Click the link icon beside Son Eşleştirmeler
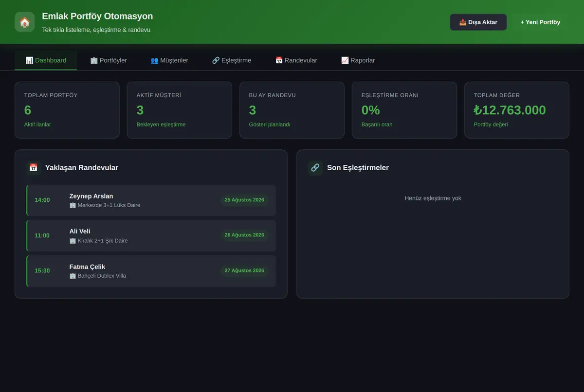The height and width of the screenshot is (392, 584). (315, 167)
